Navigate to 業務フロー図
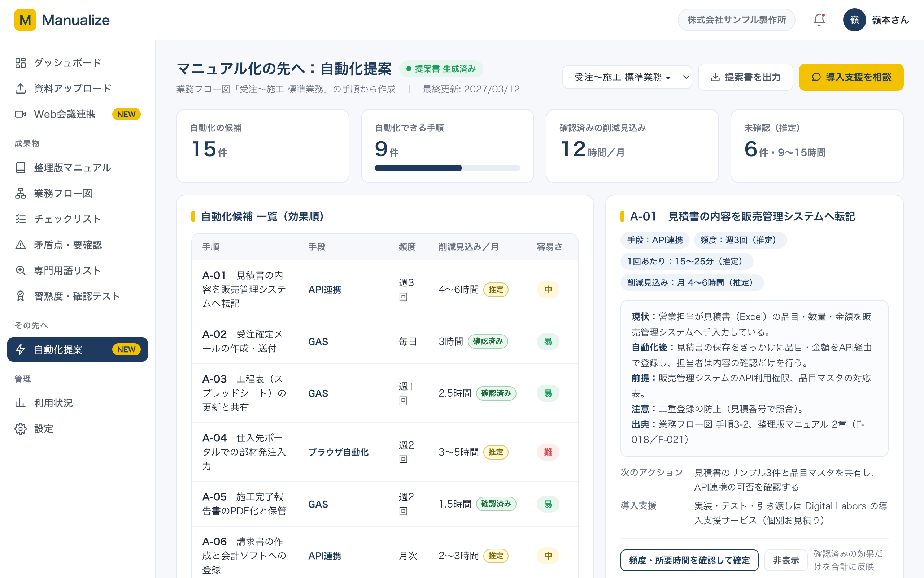Viewport: 924px width, 578px height. [x=78, y=193]
